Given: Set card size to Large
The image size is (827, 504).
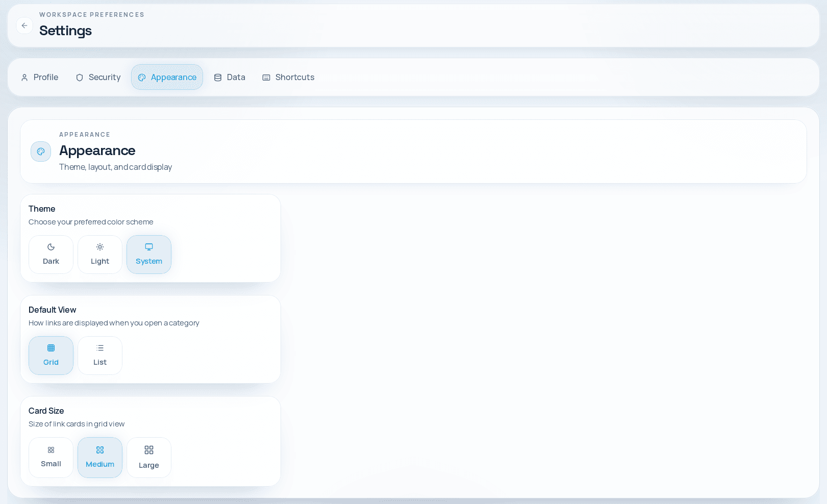Looking at the screenshot, I should click(x=148, y=457).
